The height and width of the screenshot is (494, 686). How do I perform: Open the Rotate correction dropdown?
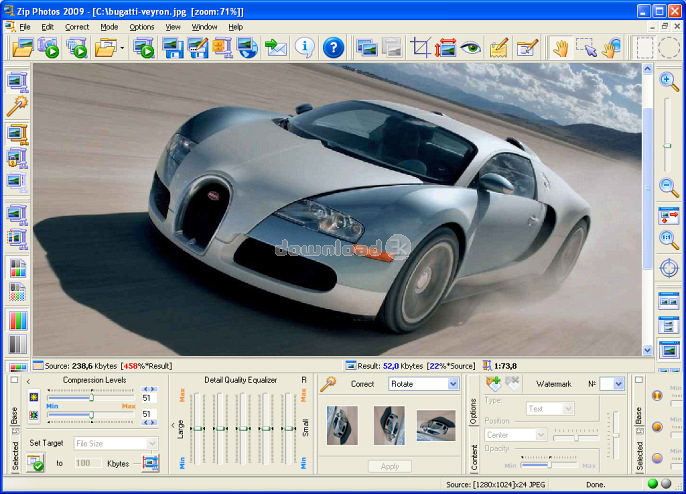[x=453, y=384]
